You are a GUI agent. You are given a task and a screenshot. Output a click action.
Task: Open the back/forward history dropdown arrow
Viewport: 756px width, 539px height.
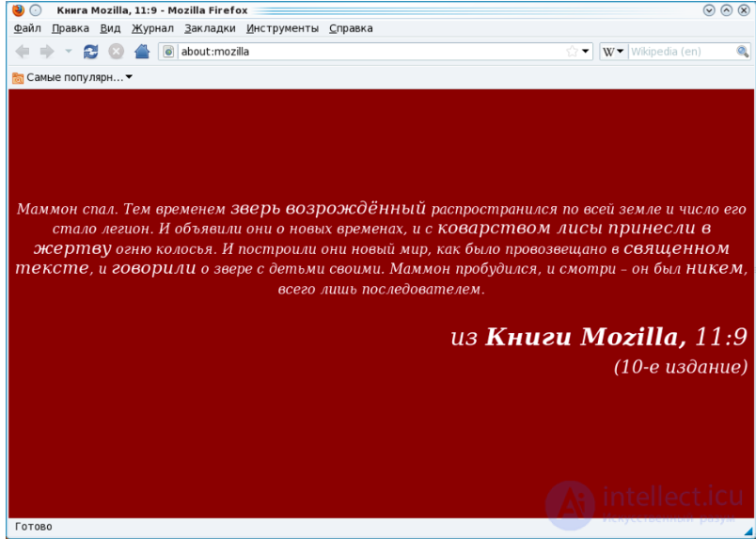(x=68, y=52)
